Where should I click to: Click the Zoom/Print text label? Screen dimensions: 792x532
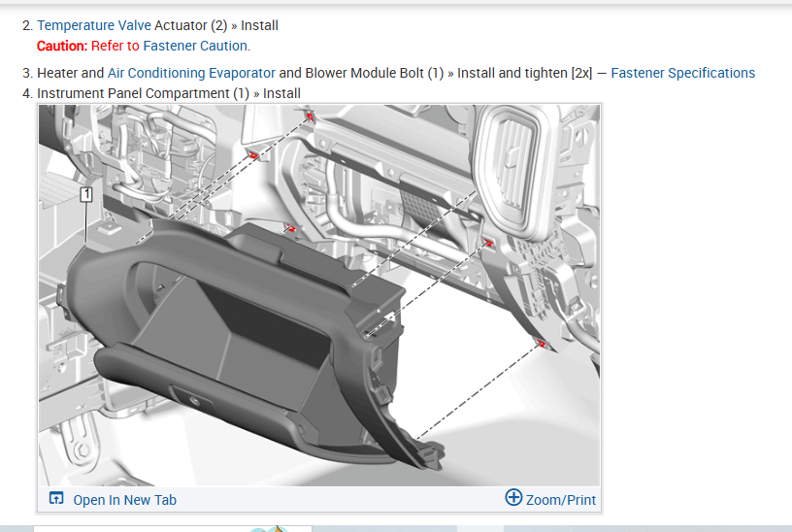point(561,500)
